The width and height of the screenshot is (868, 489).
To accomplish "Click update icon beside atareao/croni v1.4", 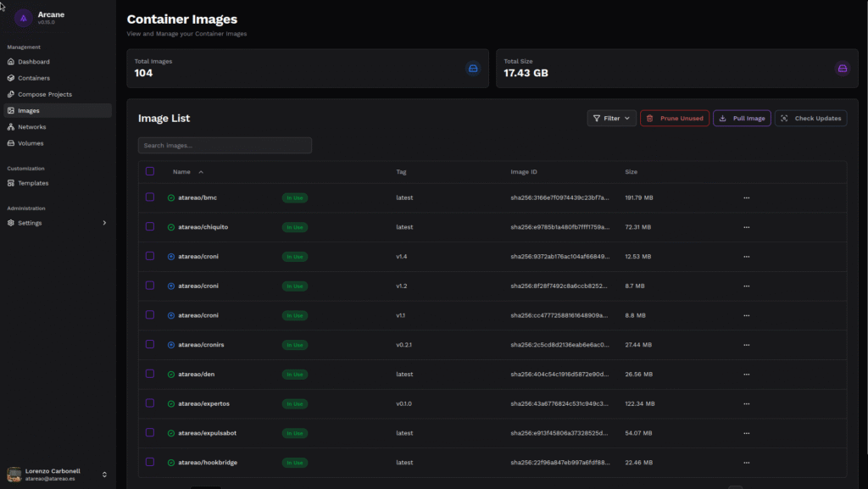I will (171, 256).
